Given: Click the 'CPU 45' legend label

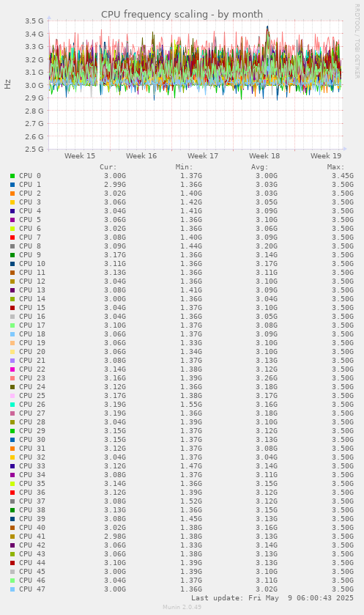Looking at the screenshot, I should click(x=32, y=572).
